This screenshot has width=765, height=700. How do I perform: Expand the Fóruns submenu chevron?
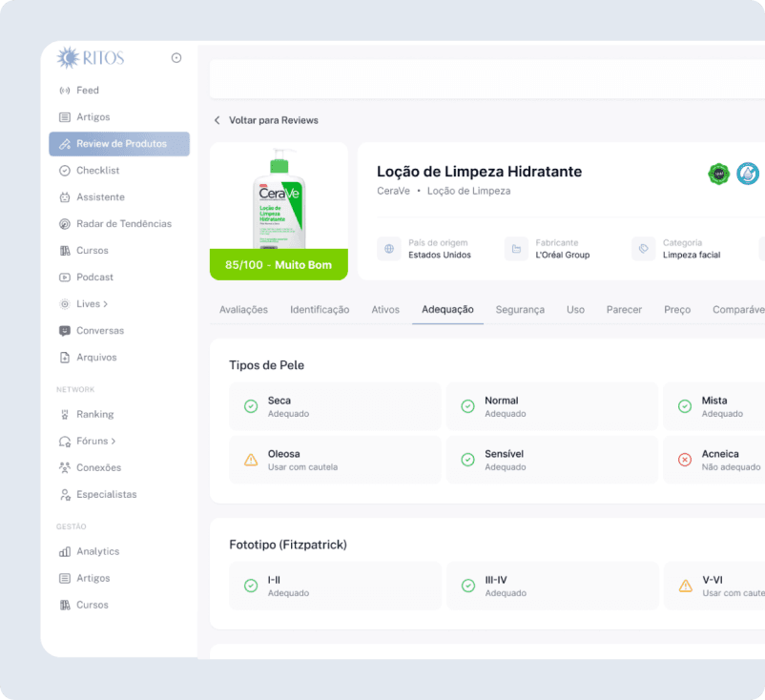(x=114, y=441)
